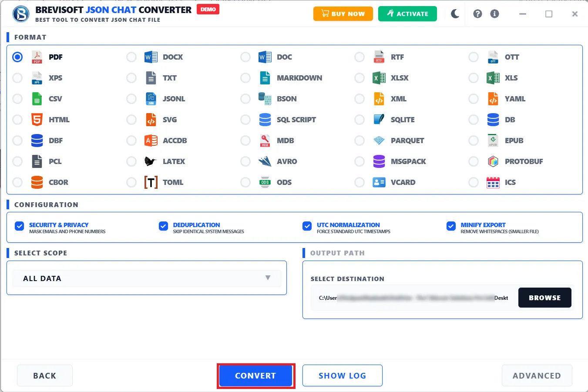Image resolution: width=588 pixels, height=392 pixels.
Task: Click the Activate button
Action: 407,14
